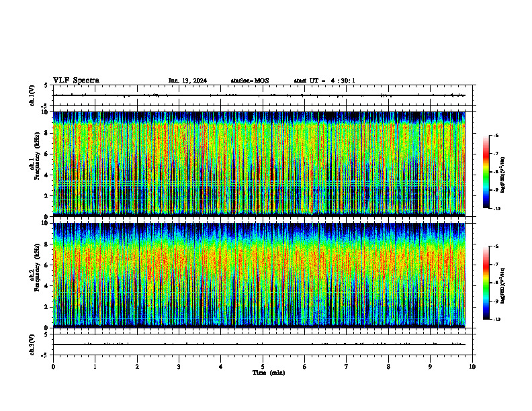Viewport: 532px width, 411px height.
Task: Click time axis tick label "0"
Action: [x=53, y=367]
